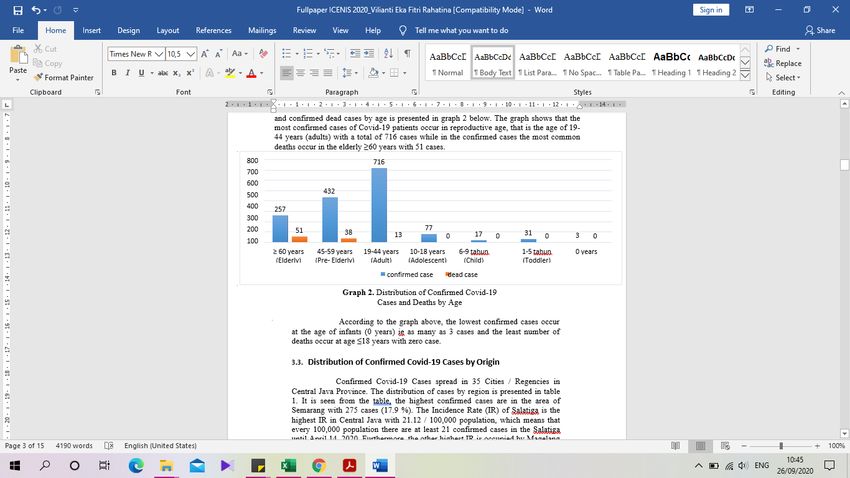The image size is (850, 478).
Task: Apply the Heading 1 style
Action: (x=672, y=63)
